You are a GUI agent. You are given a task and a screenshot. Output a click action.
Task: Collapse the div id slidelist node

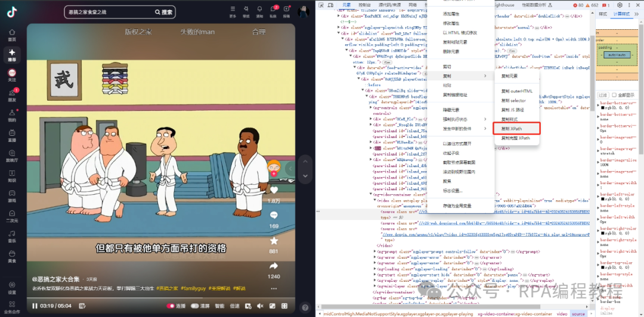(x=339, y=33)
